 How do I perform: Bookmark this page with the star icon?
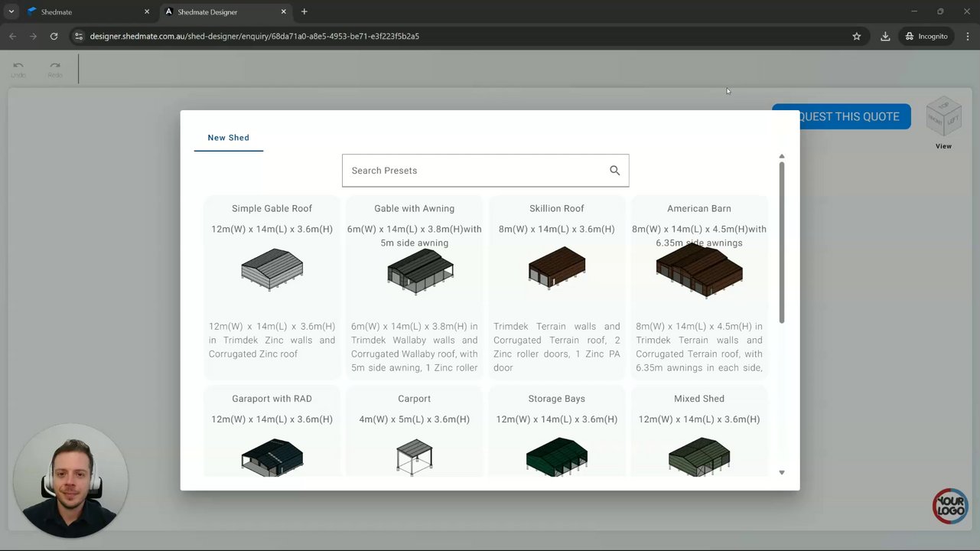[x=857, y=36]
